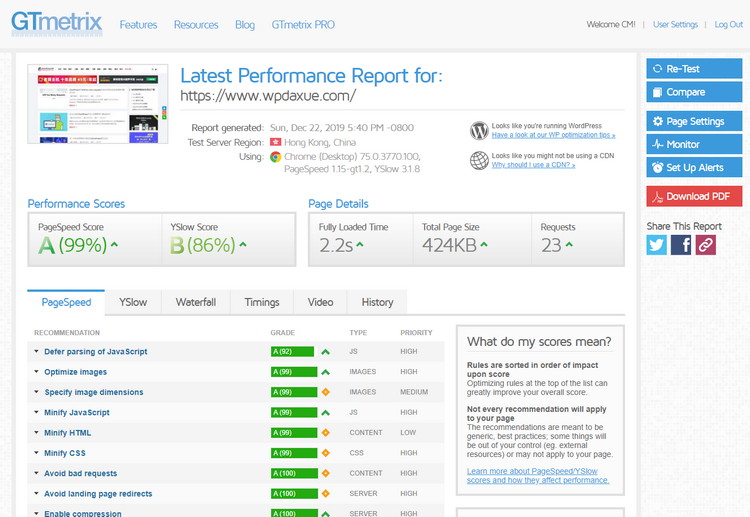The height and width of the screenshot is (517, 750).
Task: Click the GTmetrix logo
Action: point(55,24)
